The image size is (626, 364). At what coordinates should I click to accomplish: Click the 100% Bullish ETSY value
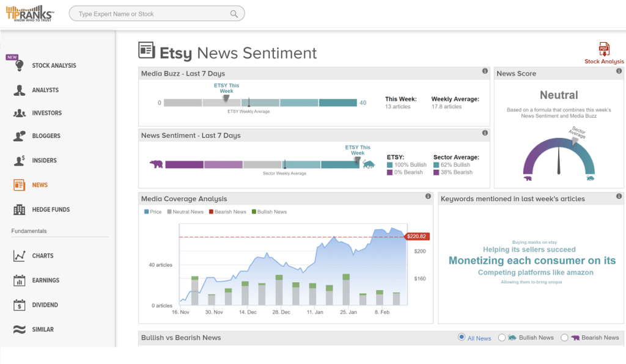point(410,165)
